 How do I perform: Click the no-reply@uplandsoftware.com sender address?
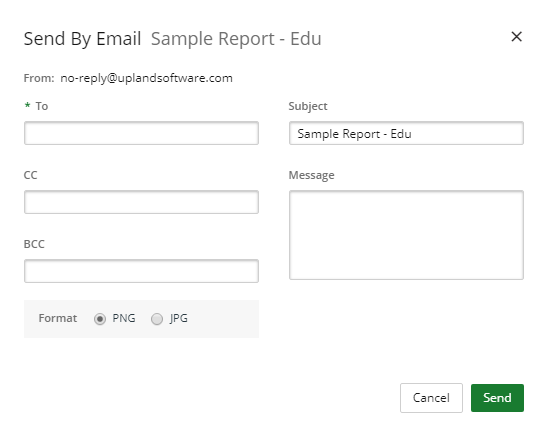(x=146, y=78)
